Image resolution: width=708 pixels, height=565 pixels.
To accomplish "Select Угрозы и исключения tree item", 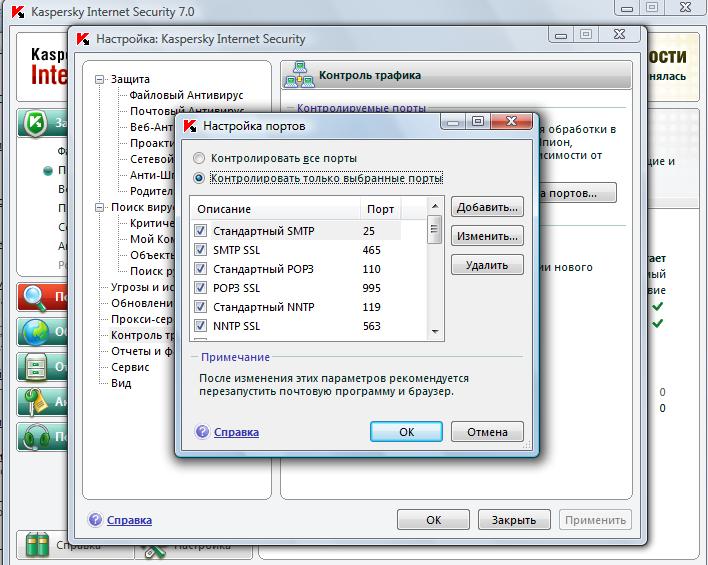I will [x=142, y=287].
